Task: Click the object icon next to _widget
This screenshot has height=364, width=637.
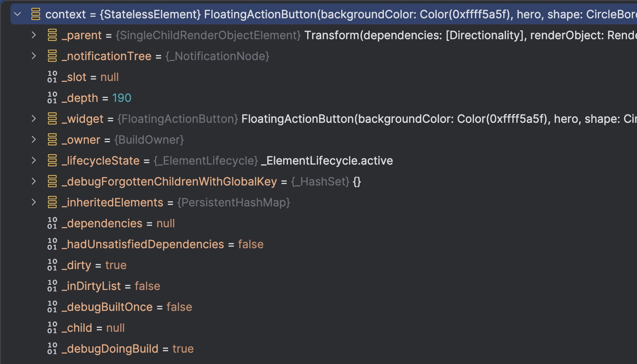Action: point(52,118)
